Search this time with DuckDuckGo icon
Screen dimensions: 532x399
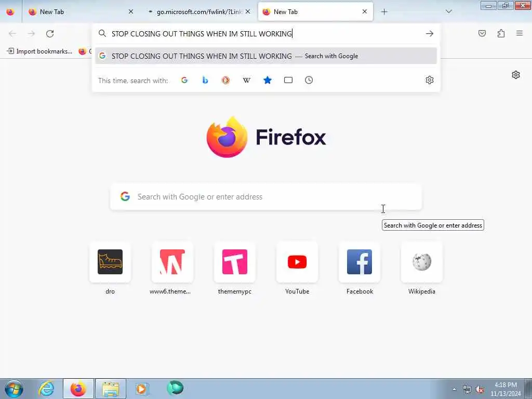tap(225, 80)
